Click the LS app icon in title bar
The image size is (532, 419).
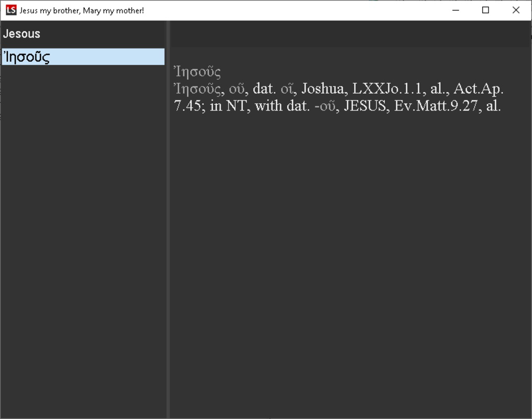click(x=11, y=10)
